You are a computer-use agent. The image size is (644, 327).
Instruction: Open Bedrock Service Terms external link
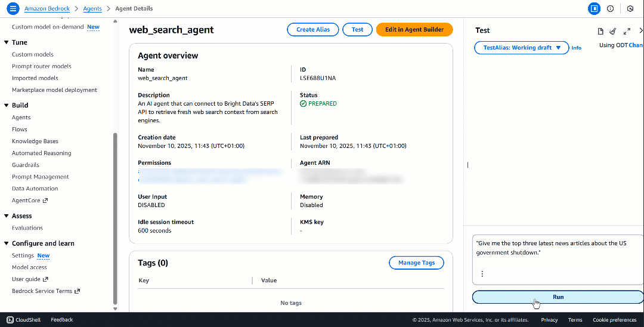click(x=45, y=291)
